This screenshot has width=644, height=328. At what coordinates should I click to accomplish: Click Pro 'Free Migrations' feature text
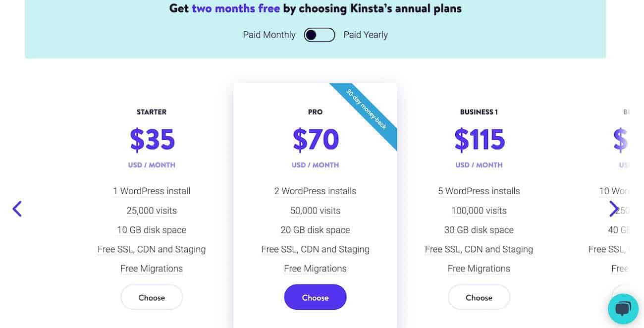pyautogui.click(x=315, y=269)
